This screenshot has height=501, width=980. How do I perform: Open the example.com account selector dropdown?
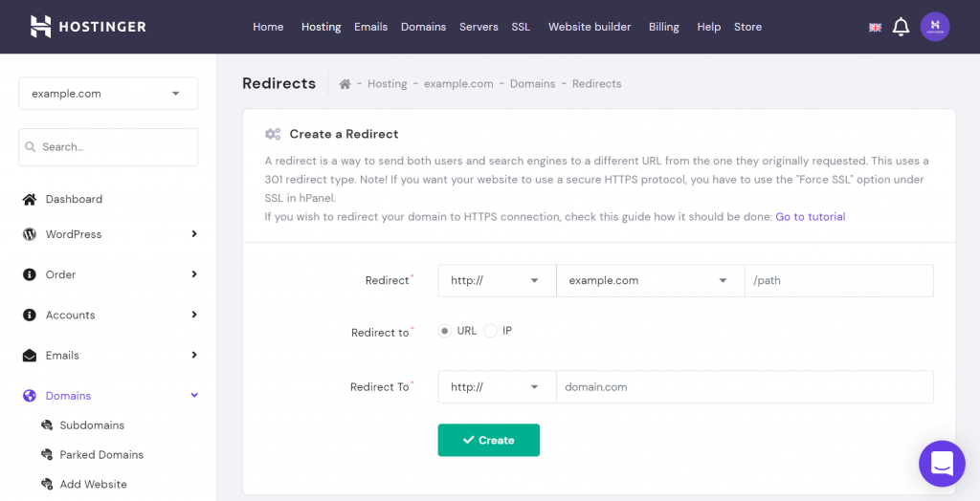pos(108,94)
